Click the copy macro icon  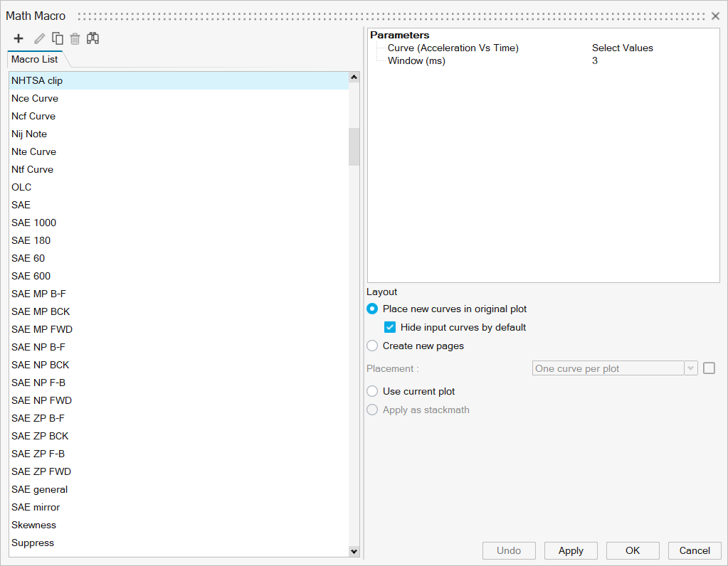pos(58,38)
